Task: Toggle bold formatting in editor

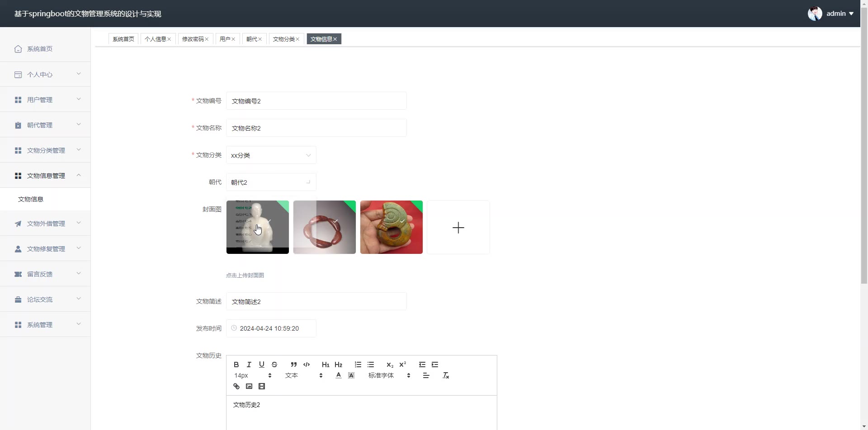Action: click(x=236, y=365)
